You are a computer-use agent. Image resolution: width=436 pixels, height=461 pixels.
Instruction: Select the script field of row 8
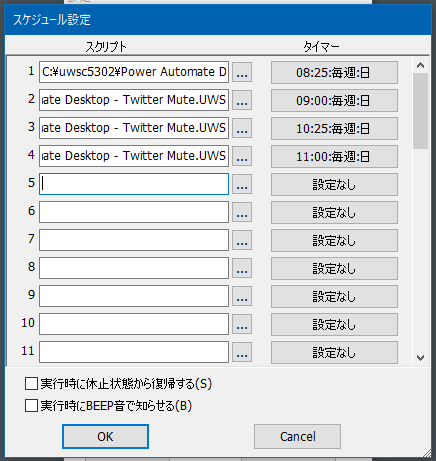click(134, 268)
